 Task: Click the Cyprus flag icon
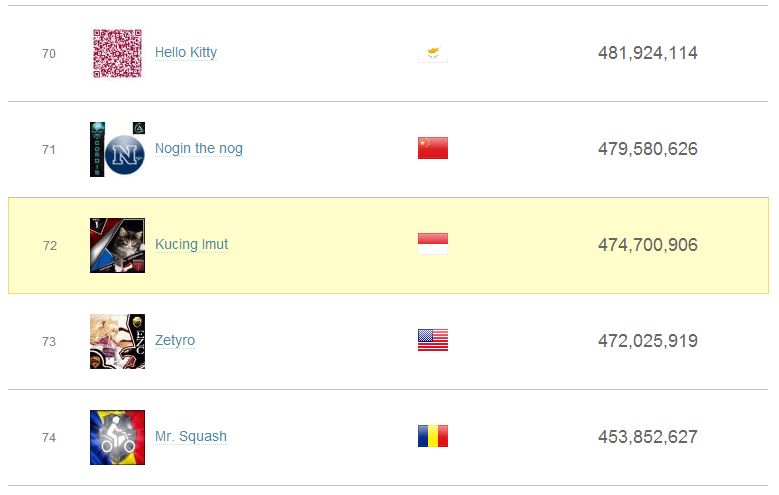point(432,53)
